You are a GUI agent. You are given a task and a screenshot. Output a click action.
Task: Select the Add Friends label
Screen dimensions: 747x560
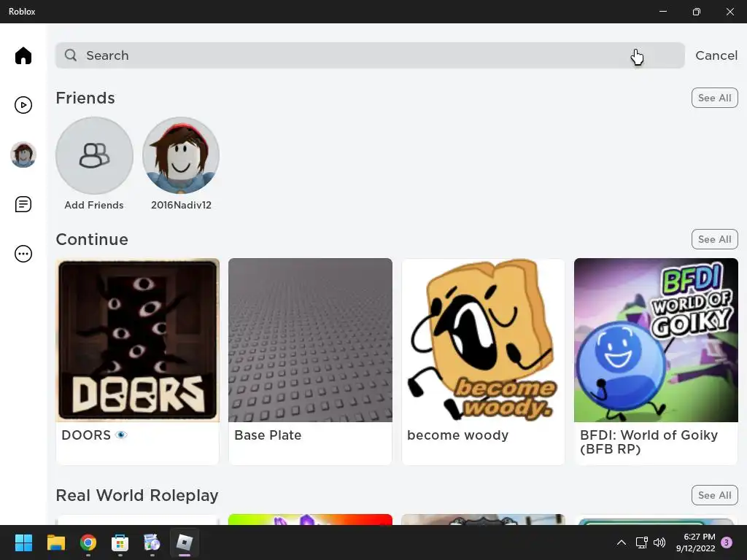click(x=94, y=205)
